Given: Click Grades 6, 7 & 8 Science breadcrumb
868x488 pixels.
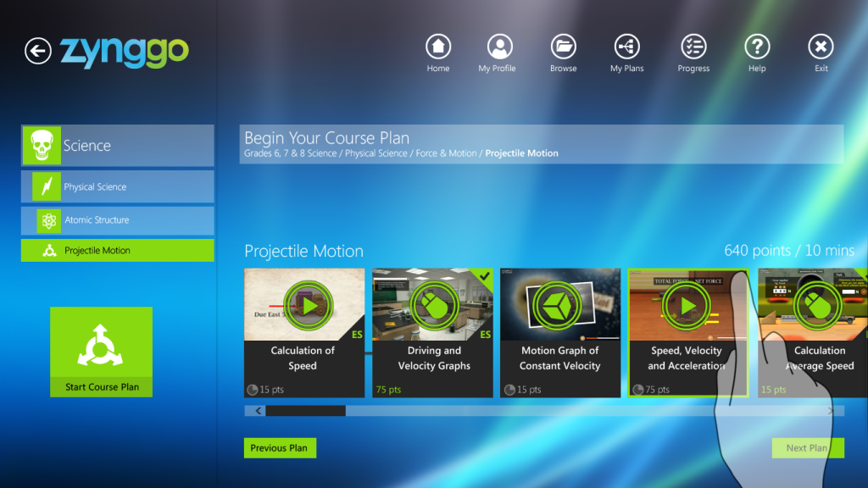Looking at the screenshot, I should pos(290,153).
